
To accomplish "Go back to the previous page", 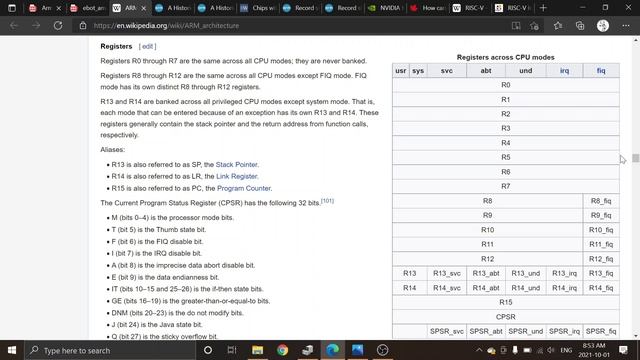I will (14, 26).
